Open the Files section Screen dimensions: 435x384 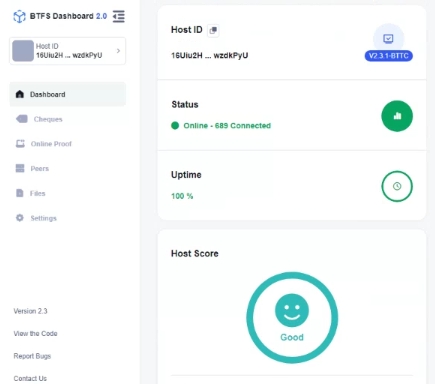tap(37, 193)
